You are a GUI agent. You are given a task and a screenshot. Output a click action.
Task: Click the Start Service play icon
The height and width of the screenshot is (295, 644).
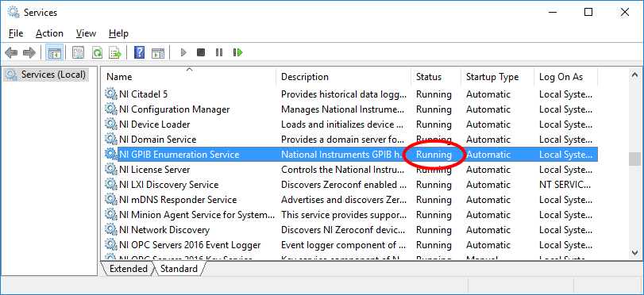coord(183,52)
